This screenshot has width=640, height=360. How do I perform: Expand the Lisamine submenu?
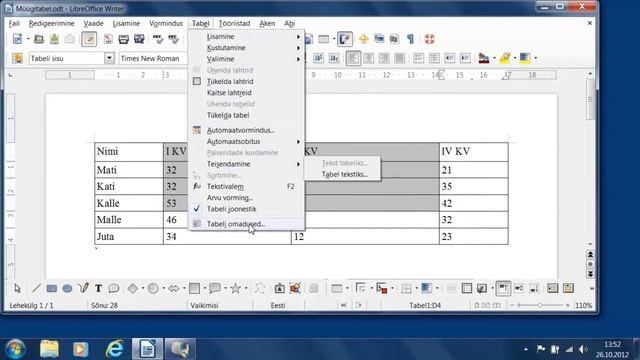[x=246, y=37]
